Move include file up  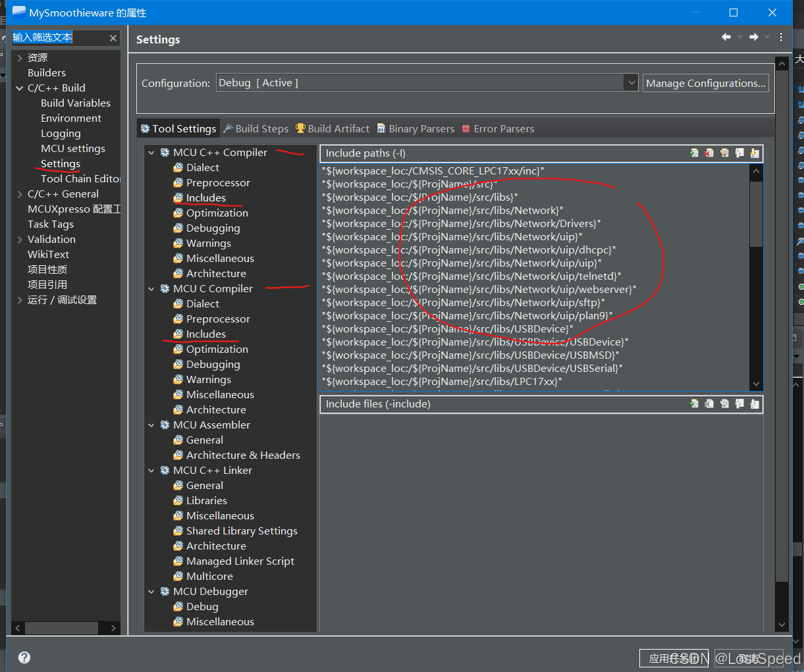point(739,403)
